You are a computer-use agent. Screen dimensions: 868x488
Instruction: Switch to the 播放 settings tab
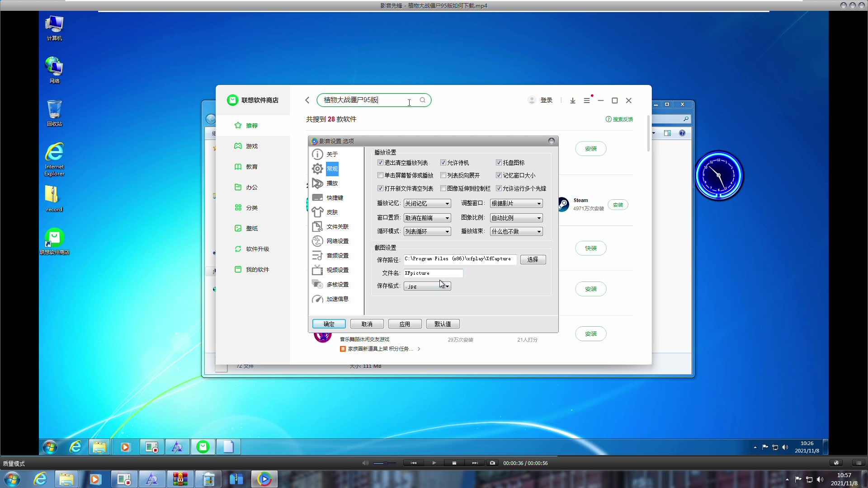point(332,183)
